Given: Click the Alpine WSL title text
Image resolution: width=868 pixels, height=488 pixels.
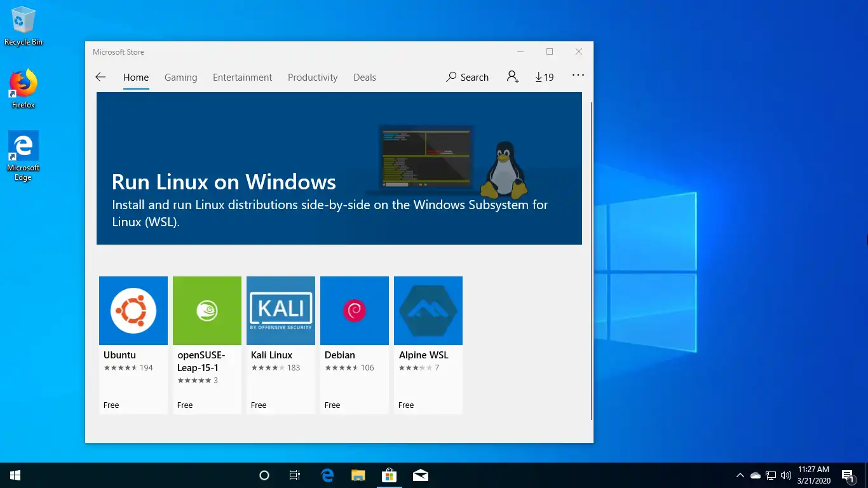Looking at the screenshot, I should tap(424, 355).
